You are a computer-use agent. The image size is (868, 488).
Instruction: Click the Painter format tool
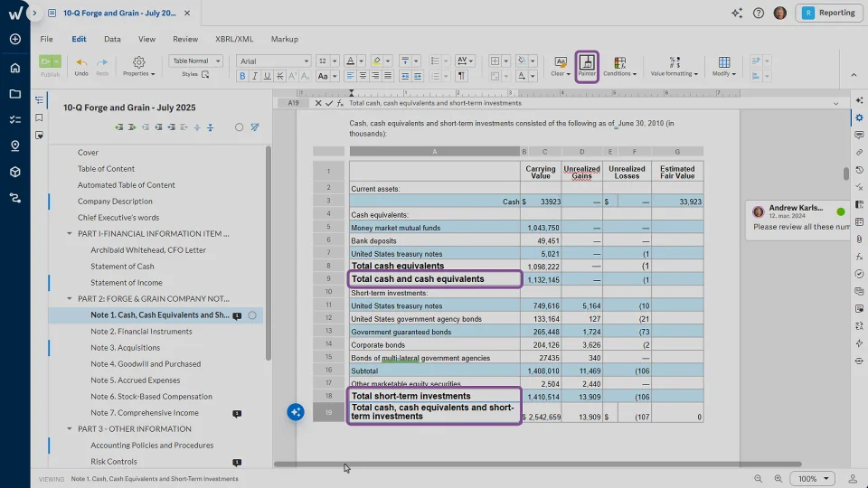[x=587, y=66]
